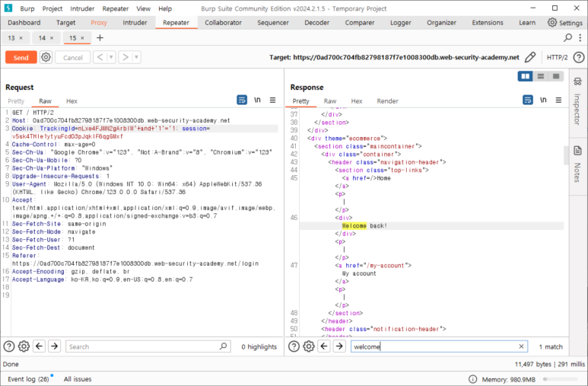Toggle non-printable characters in Response
Screen dimensions: 588x386
click(x=543, y=100)
